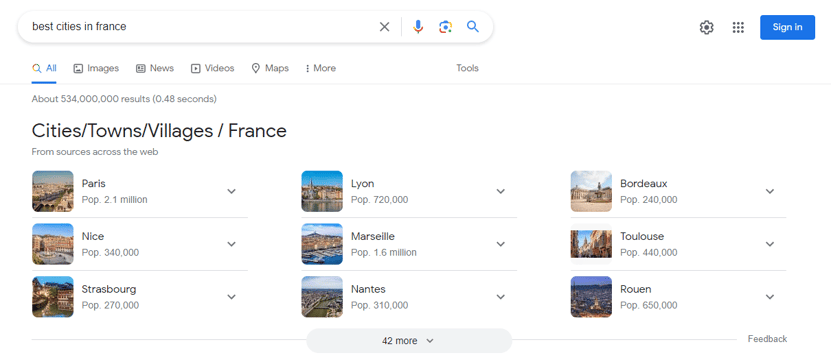
Task: Expand the Bordeaux entry chevron
Action: pos(770,191)
